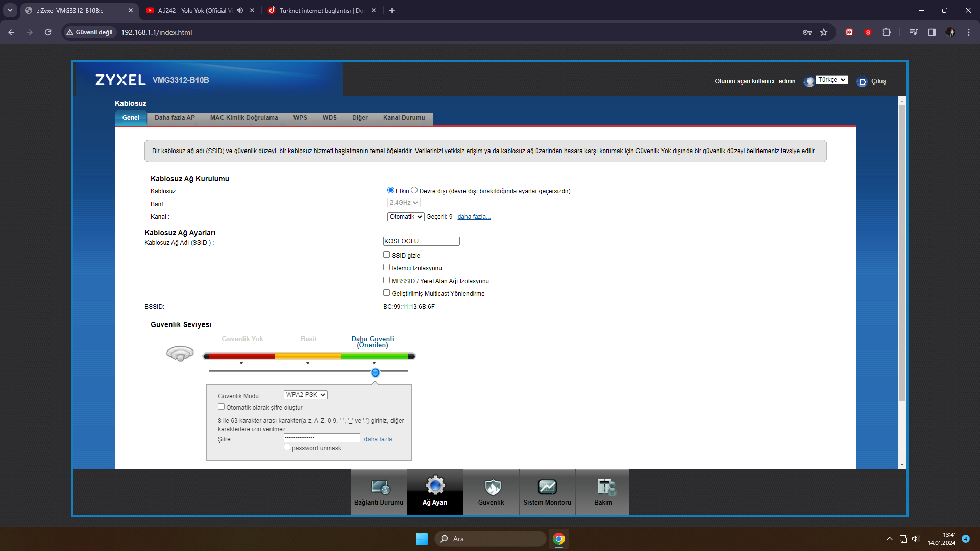The image size is (980, 551).
Task: Click daha fazla link beside Şifre
Action: (x=380, y=439)
